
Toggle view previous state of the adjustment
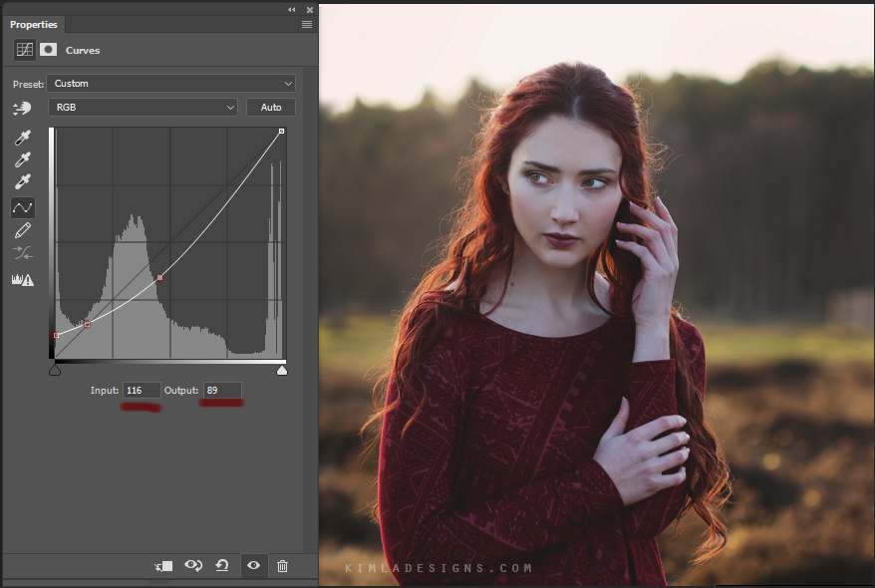193,565
